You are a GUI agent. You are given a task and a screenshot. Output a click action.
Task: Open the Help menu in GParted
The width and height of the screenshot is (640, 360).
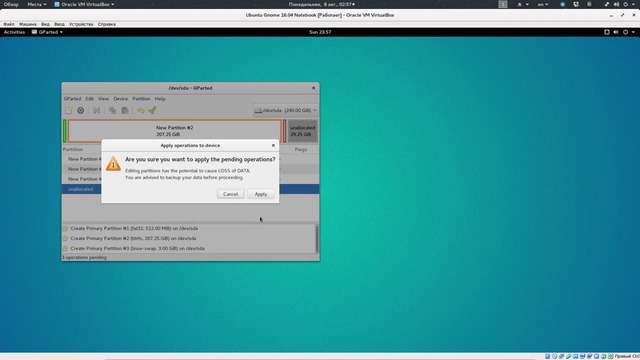(x=160, y=99)
